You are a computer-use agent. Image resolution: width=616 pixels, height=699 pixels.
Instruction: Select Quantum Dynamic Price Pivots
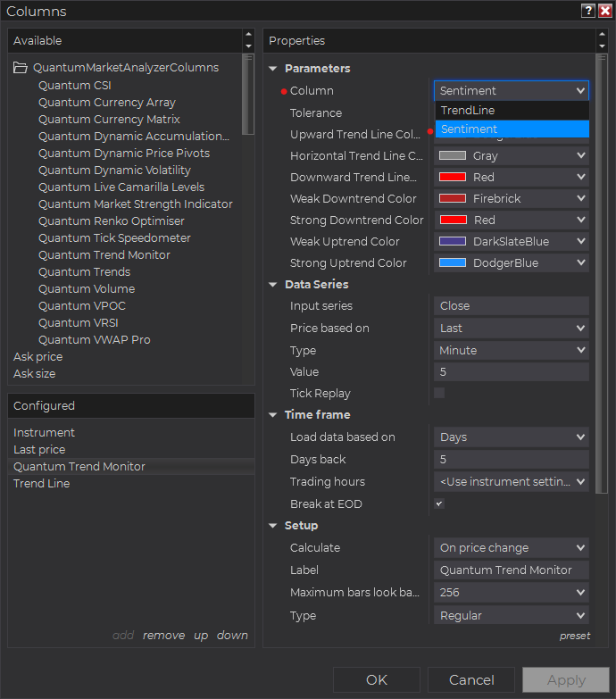coord(124,153)
